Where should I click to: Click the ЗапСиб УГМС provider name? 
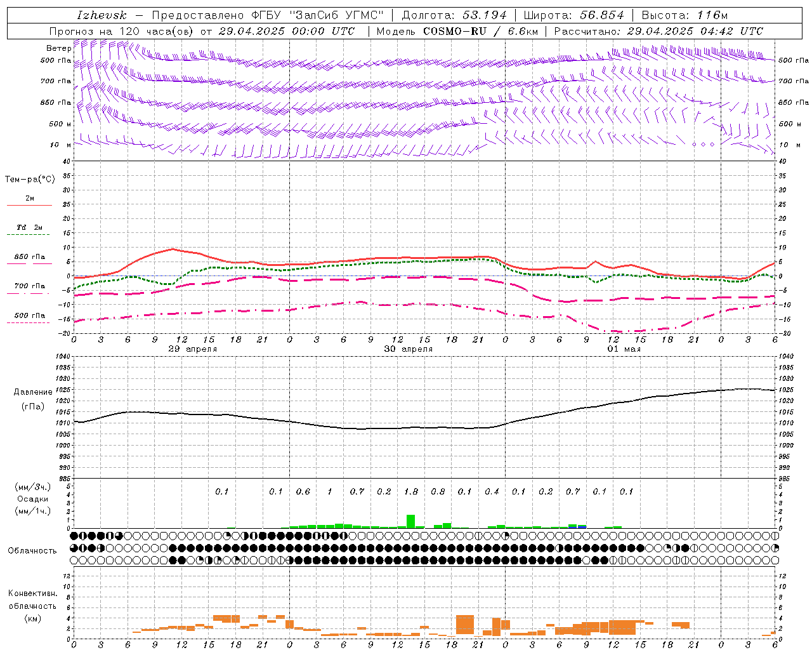pyautogui.click(x=336, y=15)
